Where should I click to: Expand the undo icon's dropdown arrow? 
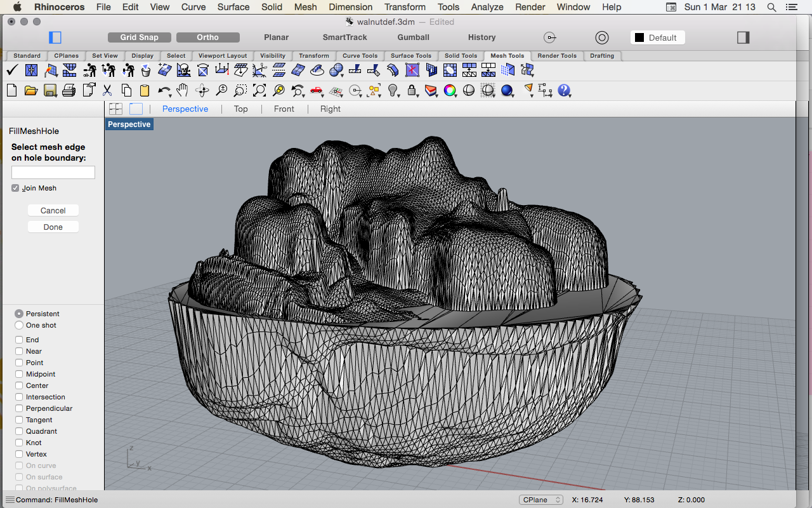point(170,95)
